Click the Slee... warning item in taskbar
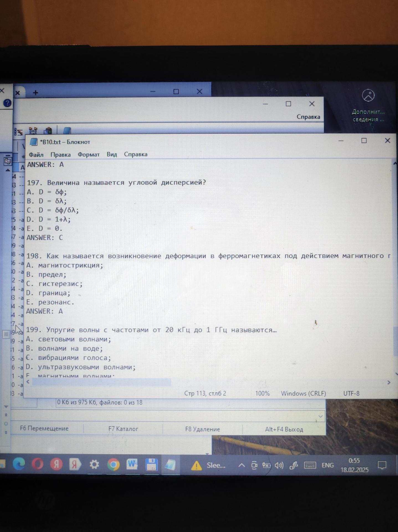This screenshot has width=398, height=532. click(x=208, y=465)
